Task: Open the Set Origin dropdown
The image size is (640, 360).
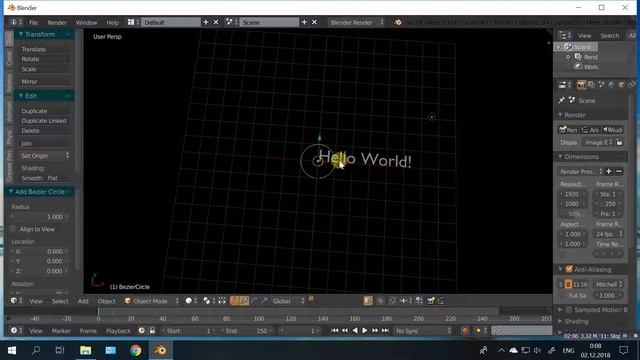Action: [44, 156]
